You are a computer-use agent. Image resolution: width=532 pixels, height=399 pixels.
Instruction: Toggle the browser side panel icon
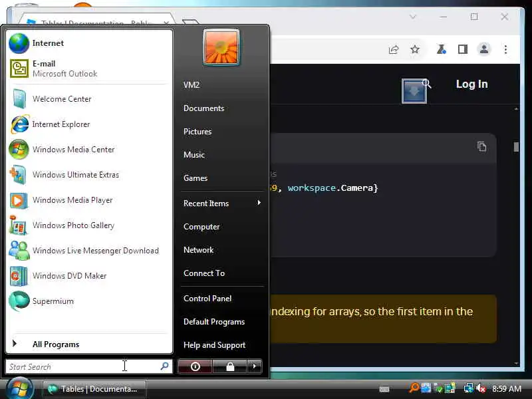463,49
